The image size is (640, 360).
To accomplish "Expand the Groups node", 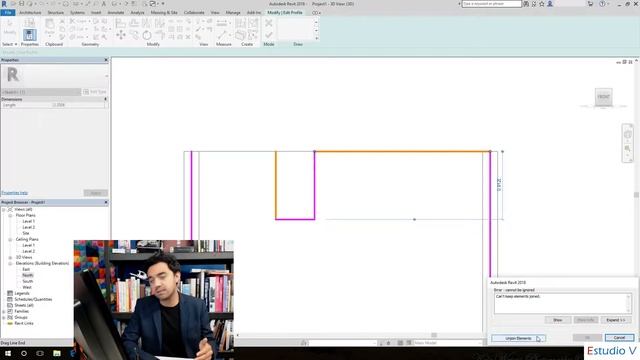I will click(4, 318).
